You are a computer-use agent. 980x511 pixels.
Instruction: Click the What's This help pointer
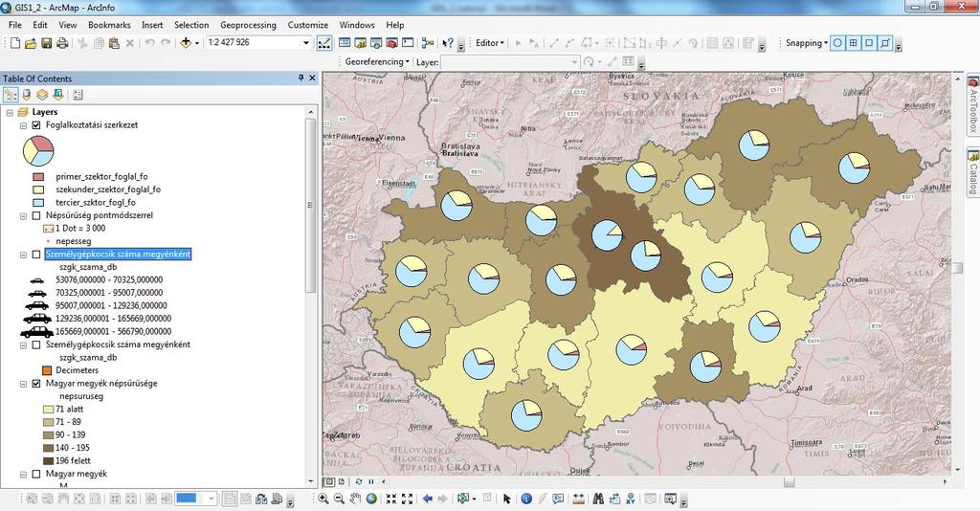click(x=448, y=43)
